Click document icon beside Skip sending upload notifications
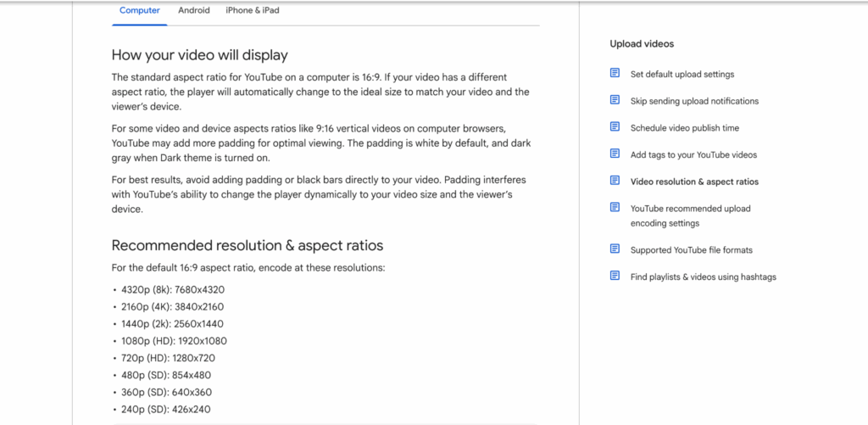 (x=615, y=100)
